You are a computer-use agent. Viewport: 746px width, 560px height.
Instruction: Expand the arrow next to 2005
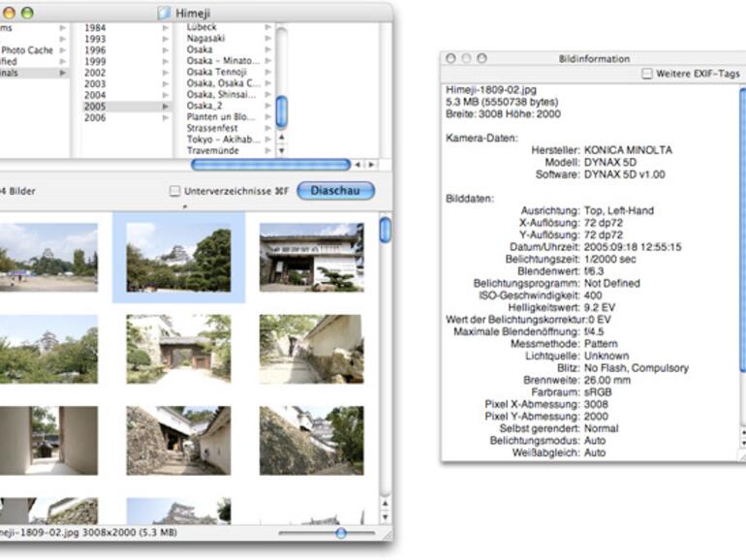point(166,107)
